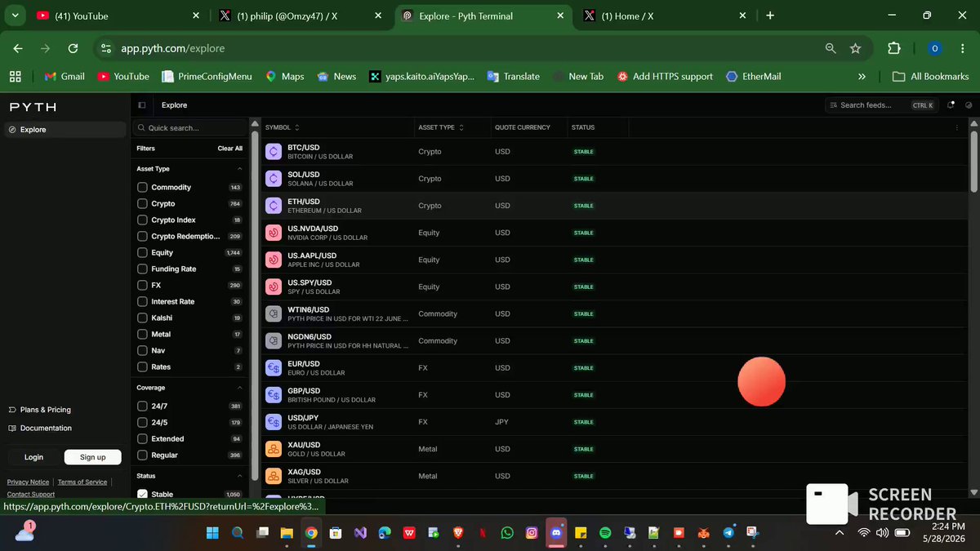This screenshot has height=551, width=980.
Task: Open a new browser tab
Action: [770, 16]
